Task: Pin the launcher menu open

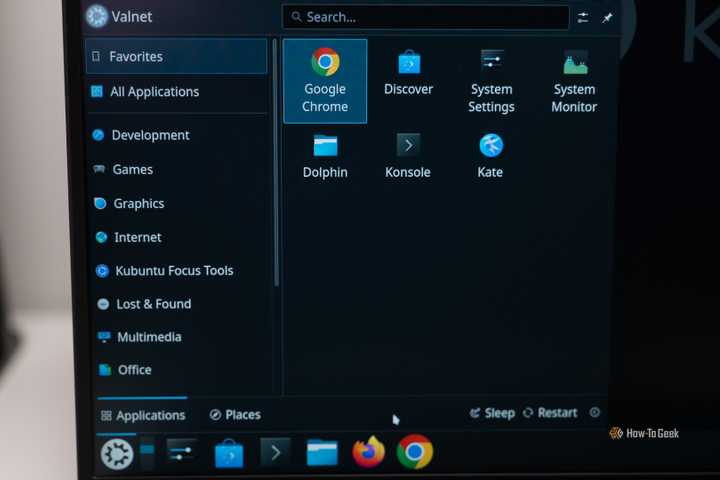Action: [x=607, y=17]
